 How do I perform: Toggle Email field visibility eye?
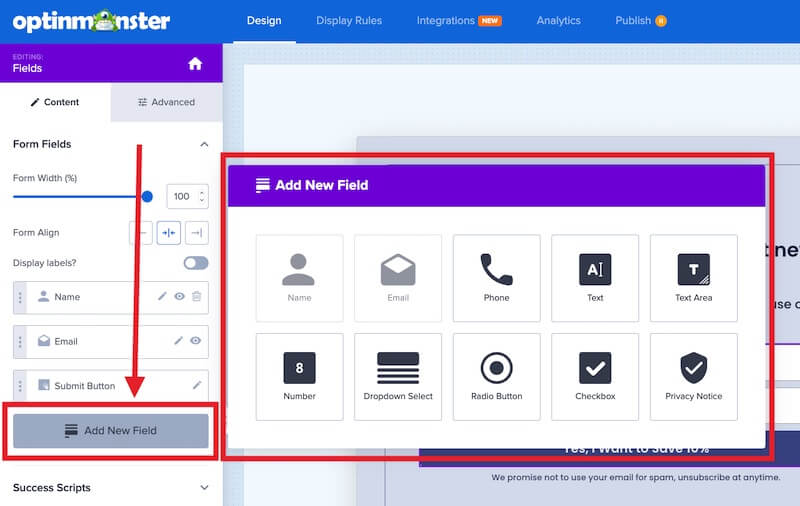[x=195, y=341]
